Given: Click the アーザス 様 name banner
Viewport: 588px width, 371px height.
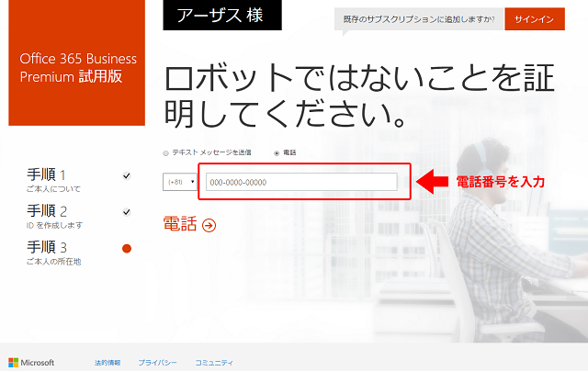Looking at the screenshot, I should pos(222,15).
